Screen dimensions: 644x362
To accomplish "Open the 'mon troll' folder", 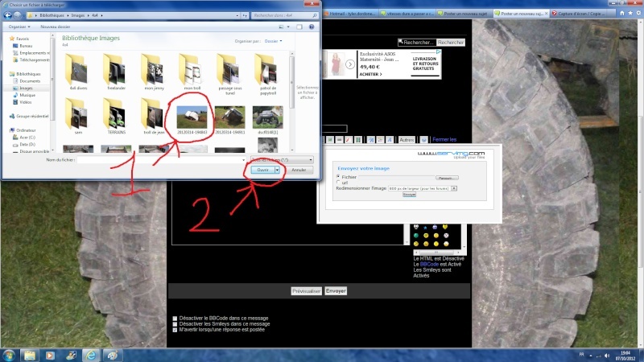I will click(x=192, y=72).
